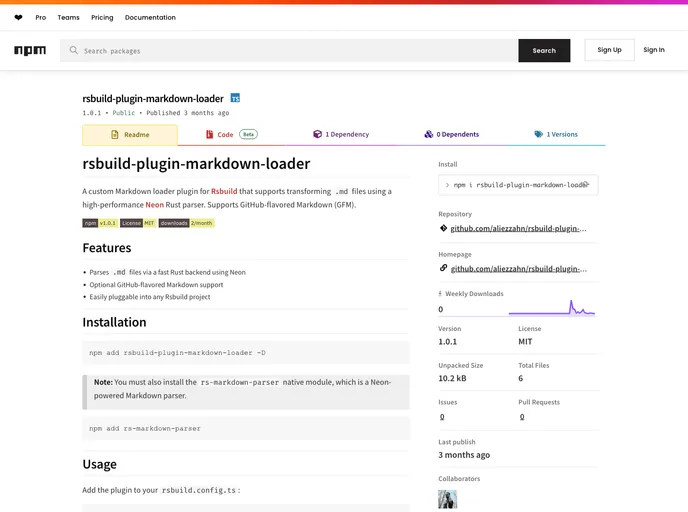Click the TypeScript badge next to package name

235,98
